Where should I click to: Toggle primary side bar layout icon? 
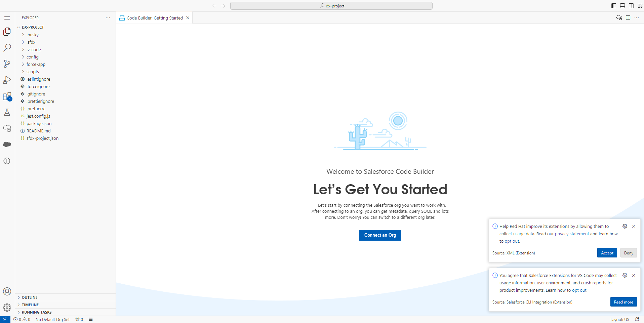point(614,6)
